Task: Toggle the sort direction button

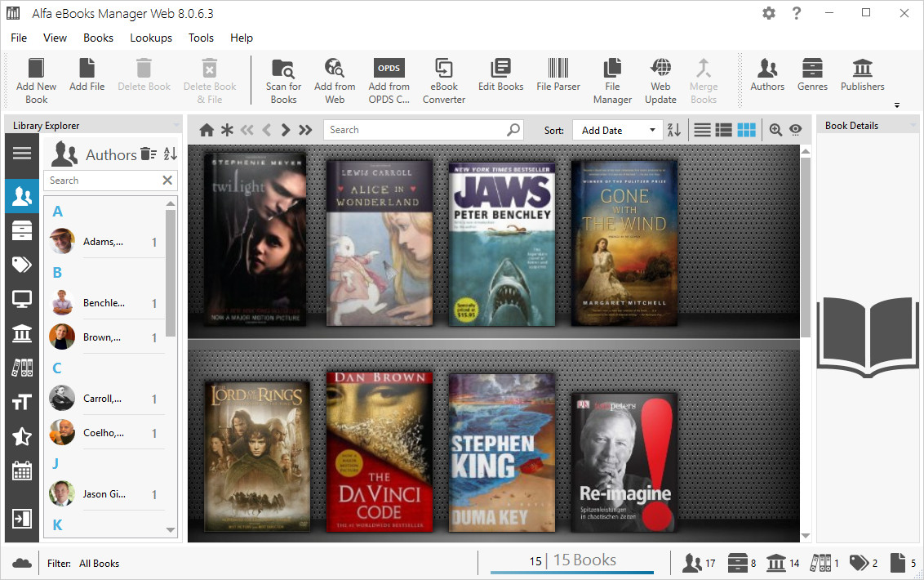Action: click(674, 130)
